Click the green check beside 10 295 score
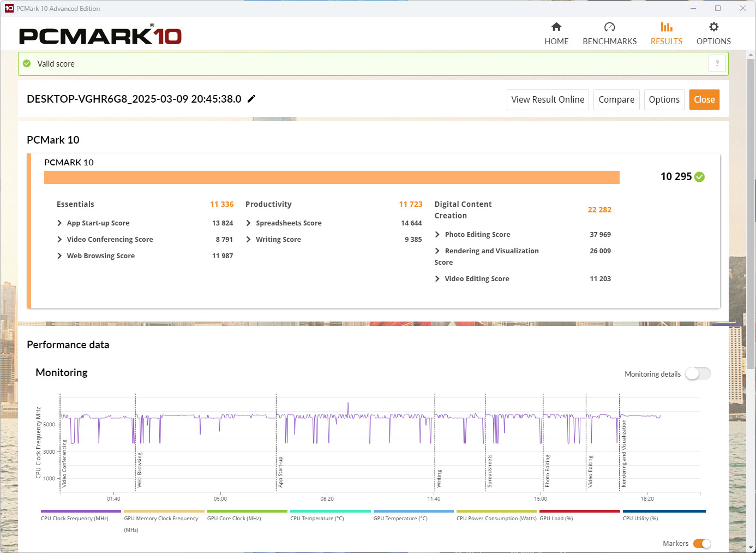The height and width of the screenshot is (553, 756). pyautogui.click(x=700, y=177)
